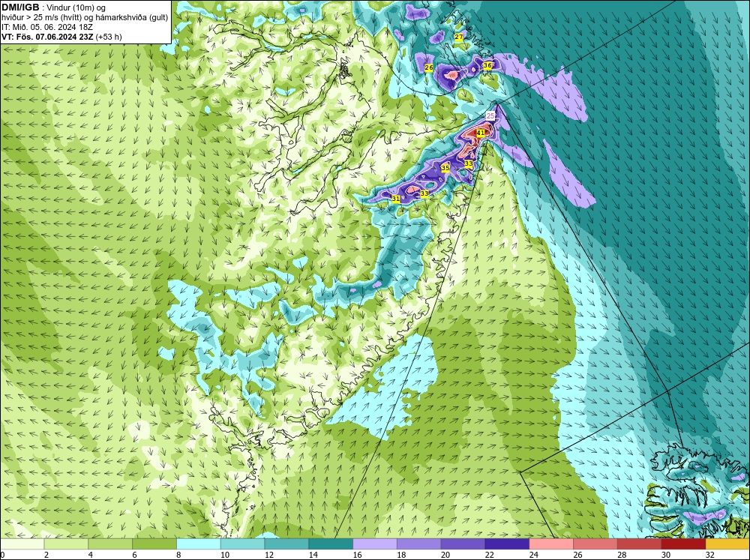Click the '12' tick label on the scale

[268, 555]
